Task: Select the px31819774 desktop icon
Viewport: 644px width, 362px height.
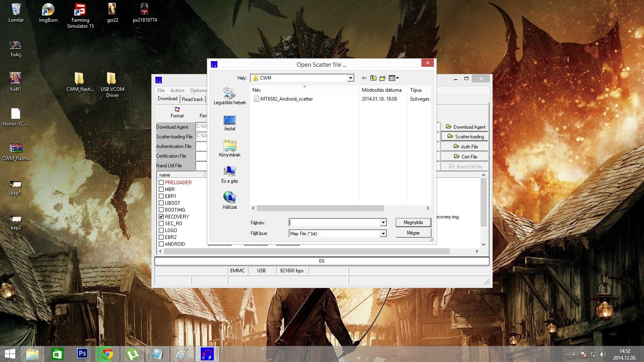Action: tap(144, 13)
